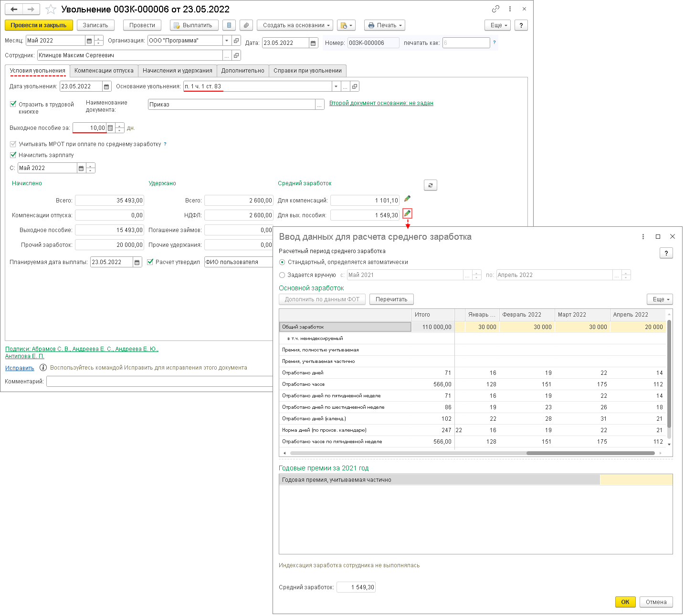The image size is (684, 616).
Task: Open calendar for Месяц field
Action: pos(89,41)
